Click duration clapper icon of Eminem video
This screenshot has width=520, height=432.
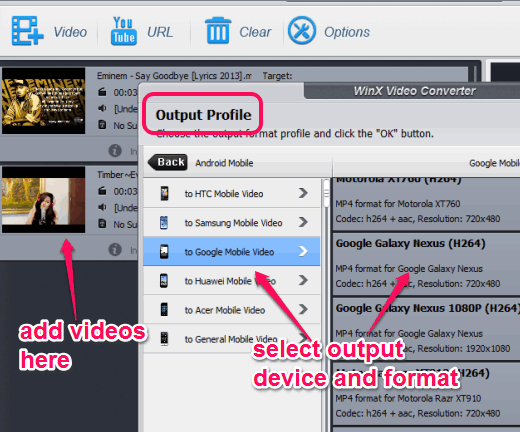102,92
